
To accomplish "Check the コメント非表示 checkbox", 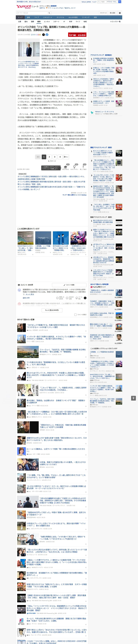I will click(75, 314).
